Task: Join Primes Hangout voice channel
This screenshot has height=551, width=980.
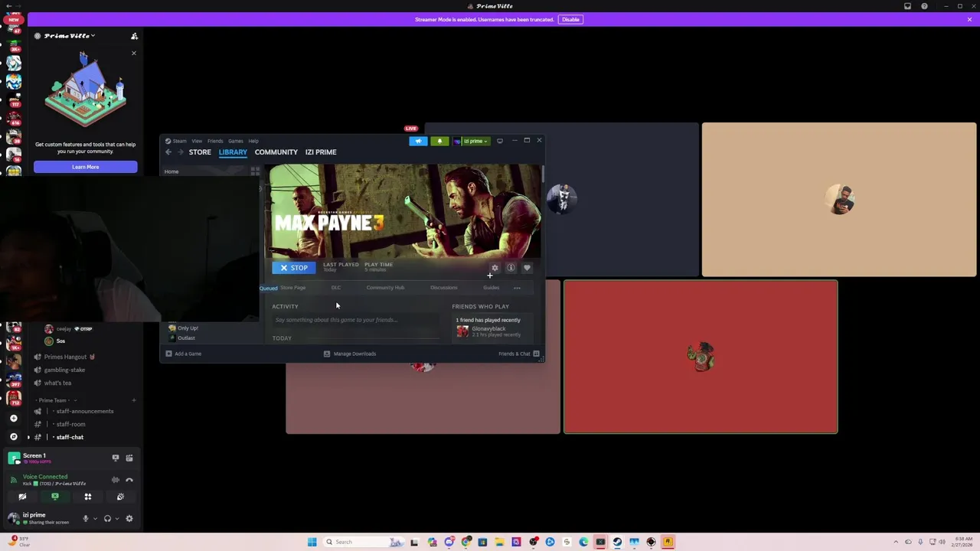Action: tap(69, 357)
